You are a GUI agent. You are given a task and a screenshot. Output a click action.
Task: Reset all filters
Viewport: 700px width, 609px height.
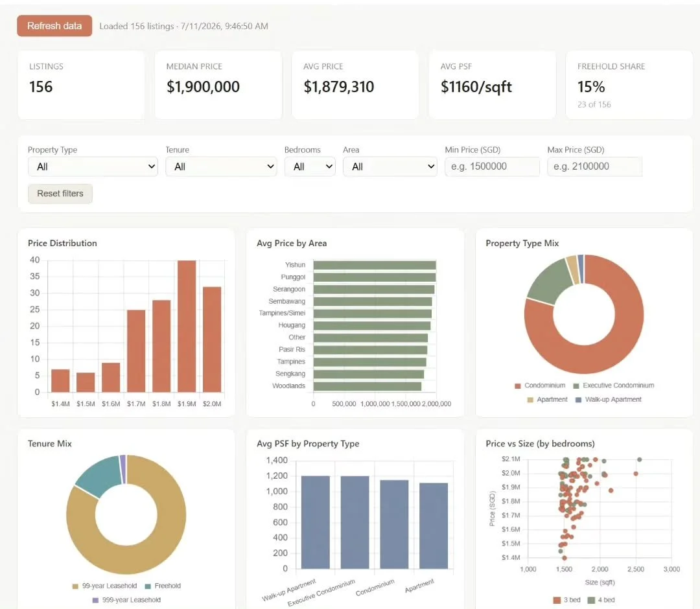[x=60, y=194]
